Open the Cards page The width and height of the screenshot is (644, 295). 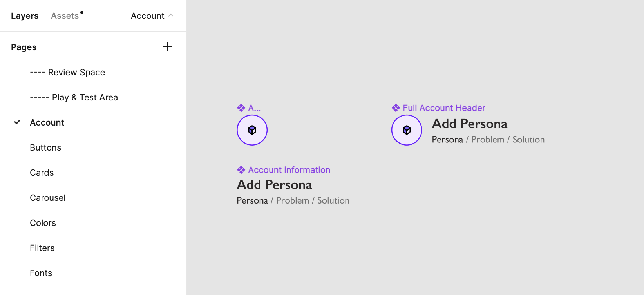pyautogui.click(x=42, y=173)
